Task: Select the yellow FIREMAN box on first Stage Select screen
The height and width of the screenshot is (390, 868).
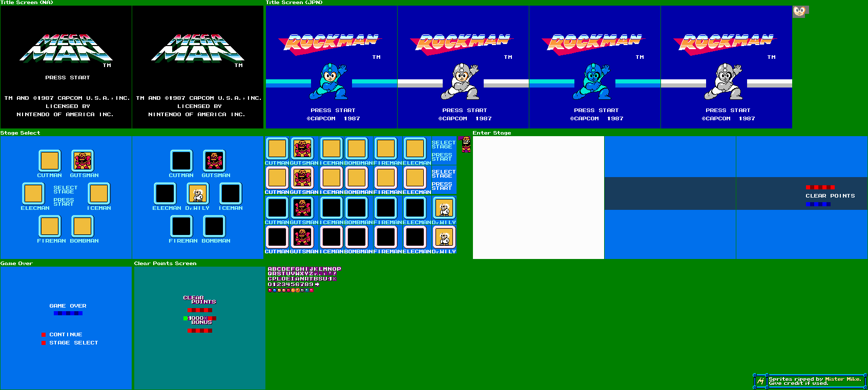Action: [50, 226]
